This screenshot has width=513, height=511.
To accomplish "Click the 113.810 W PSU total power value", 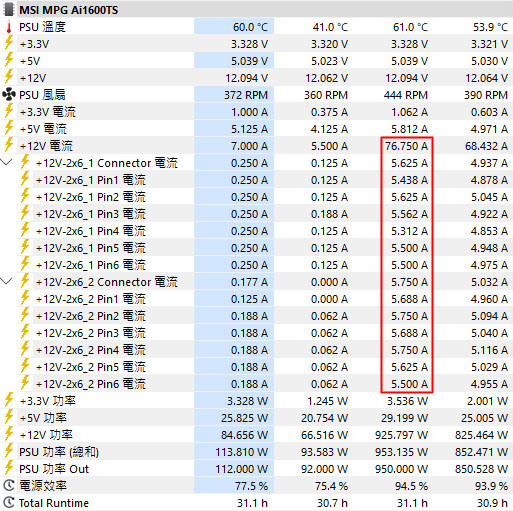I will (x=242, y=452).
